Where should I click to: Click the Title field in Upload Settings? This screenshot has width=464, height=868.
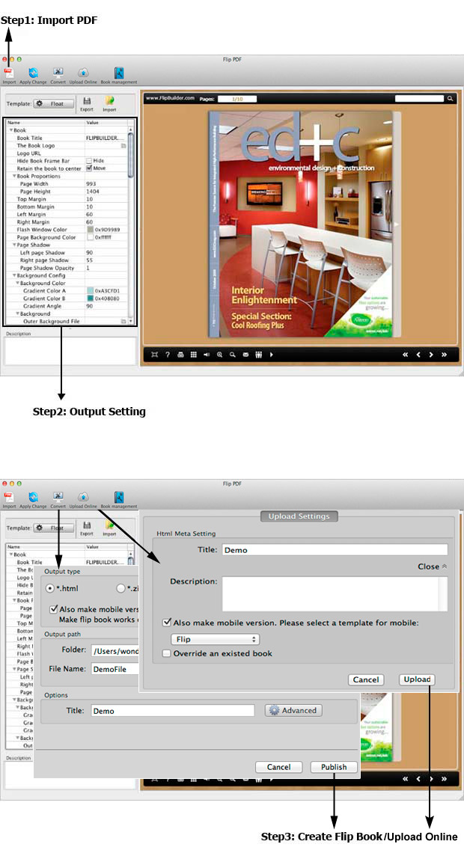[x=335, y=550]
